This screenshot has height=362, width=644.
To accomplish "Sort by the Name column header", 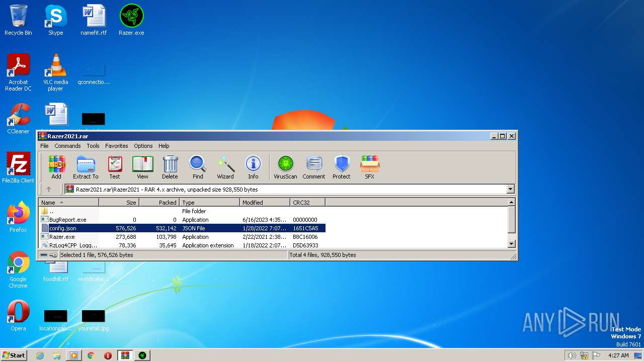I will click(69, 203).
